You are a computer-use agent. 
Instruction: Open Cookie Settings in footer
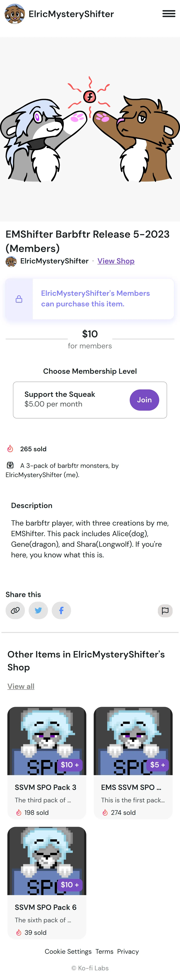68,951
